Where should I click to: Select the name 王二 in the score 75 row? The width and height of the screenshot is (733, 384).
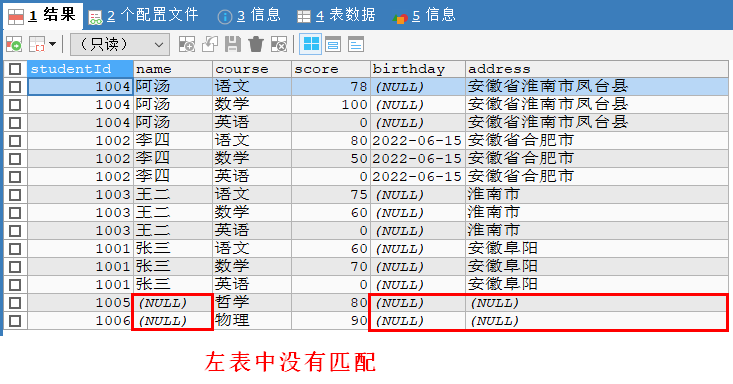pyautogui.click(x=173, y=195)
